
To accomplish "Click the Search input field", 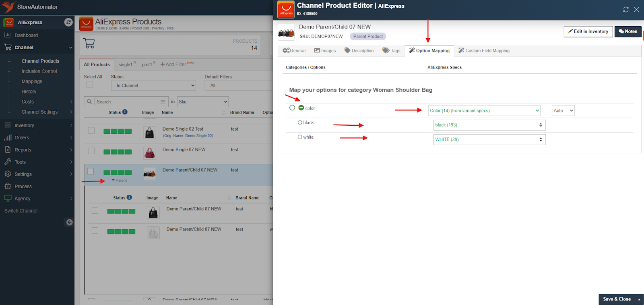I will [x=127, y=102].
